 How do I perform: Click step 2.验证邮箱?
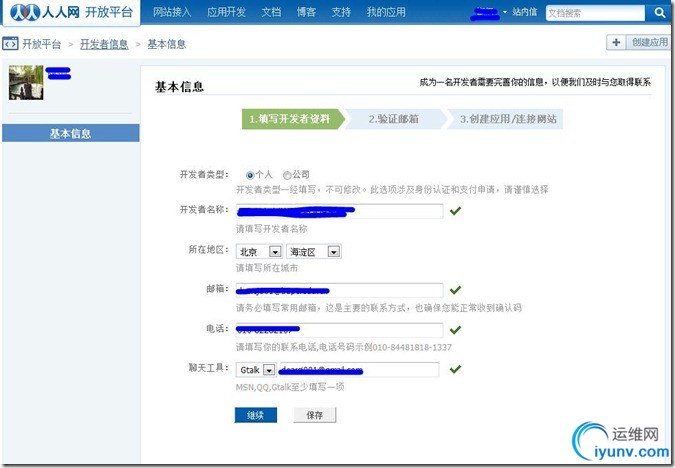pyautogui.click(x=396, y=119)
